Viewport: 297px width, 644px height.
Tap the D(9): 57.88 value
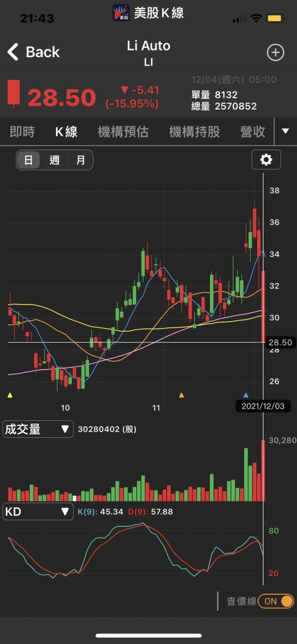(x=151, y=512)
